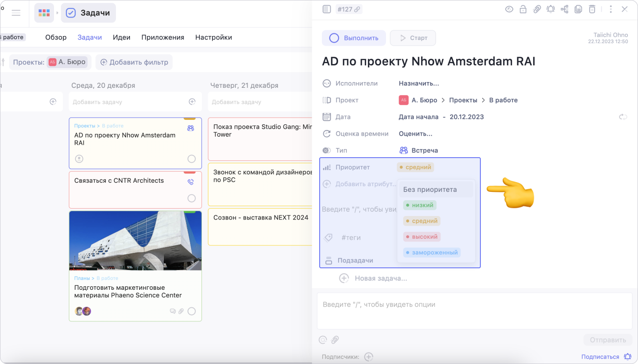Click the Добавить фильтр button

[134, 62]
